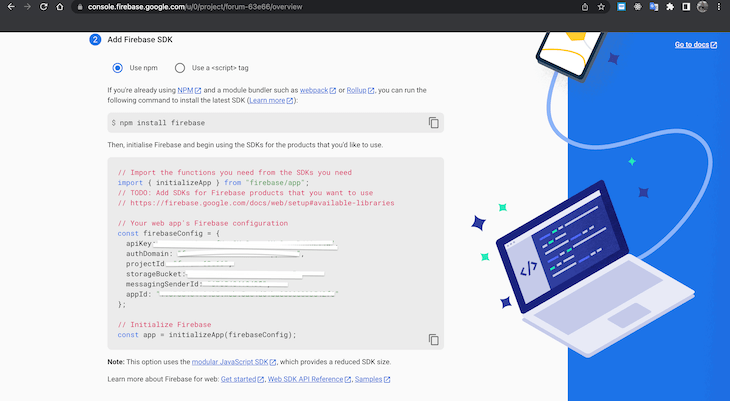Open the Go to docs link
The height and width of the screenshot is (401, 730).
pos(694,45)
